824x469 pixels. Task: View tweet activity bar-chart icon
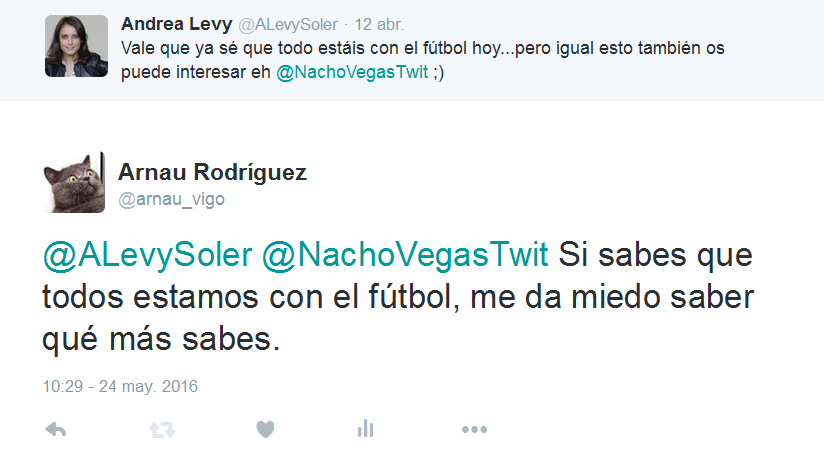(x=365, y=429)
